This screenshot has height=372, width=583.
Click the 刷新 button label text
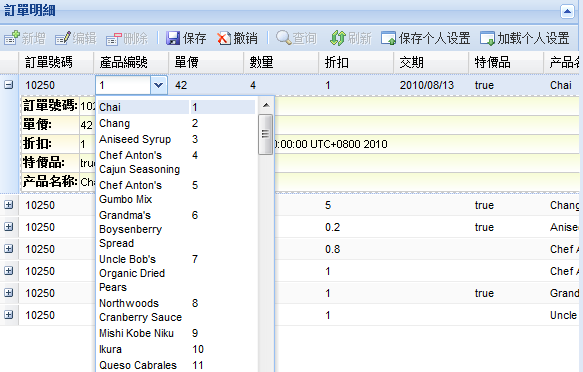coord(360,38)
